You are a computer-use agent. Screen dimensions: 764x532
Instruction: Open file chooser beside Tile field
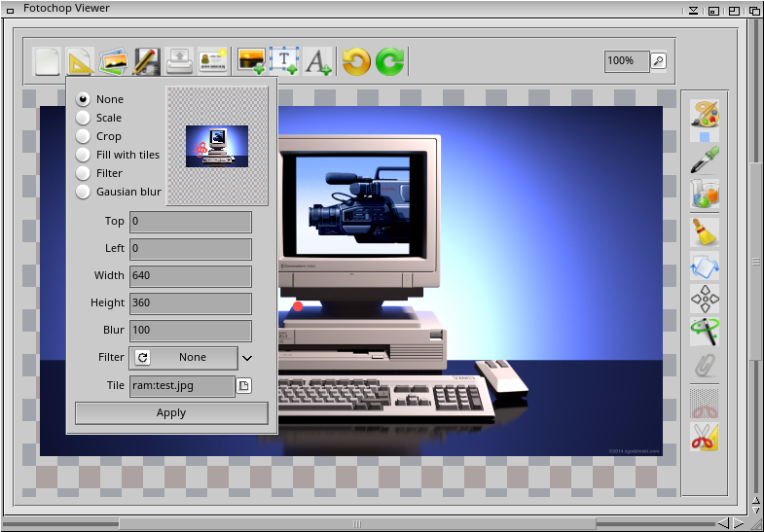(244, 386)
